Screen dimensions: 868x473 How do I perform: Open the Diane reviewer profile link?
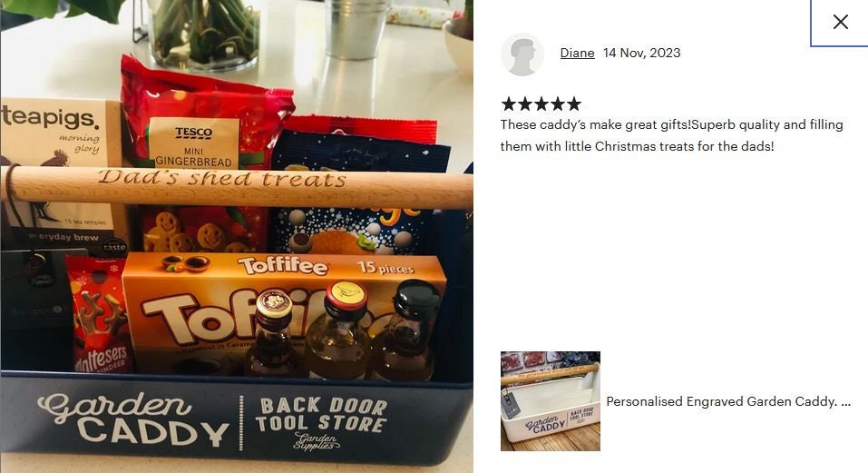click(578, 54)
